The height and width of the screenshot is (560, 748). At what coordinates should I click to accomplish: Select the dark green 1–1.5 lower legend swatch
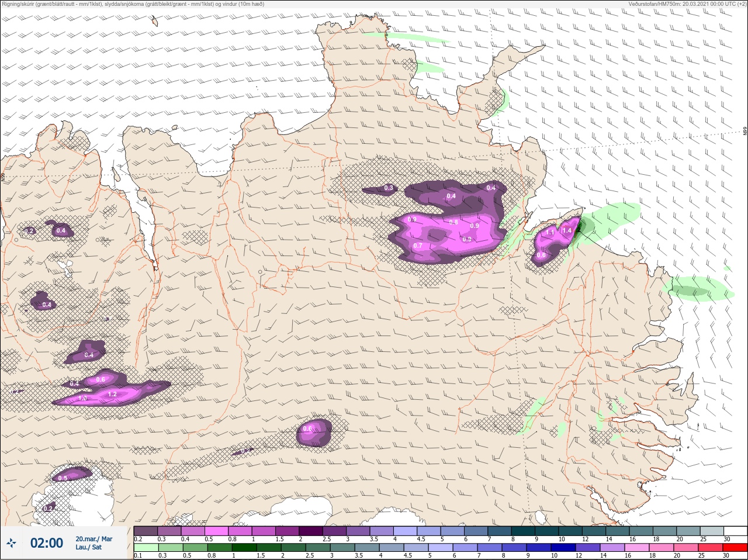(244, 548)
